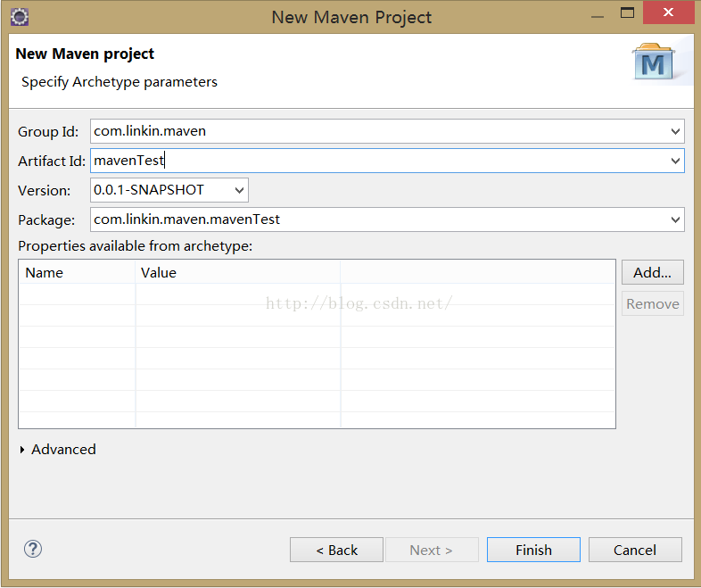Open the Group Id dropdown arrow

(x=675, y=131)
